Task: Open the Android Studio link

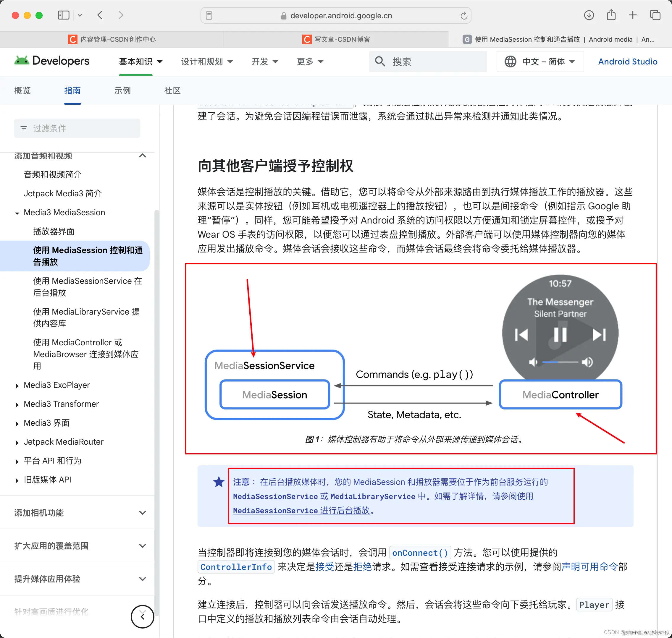Action: 627,61
